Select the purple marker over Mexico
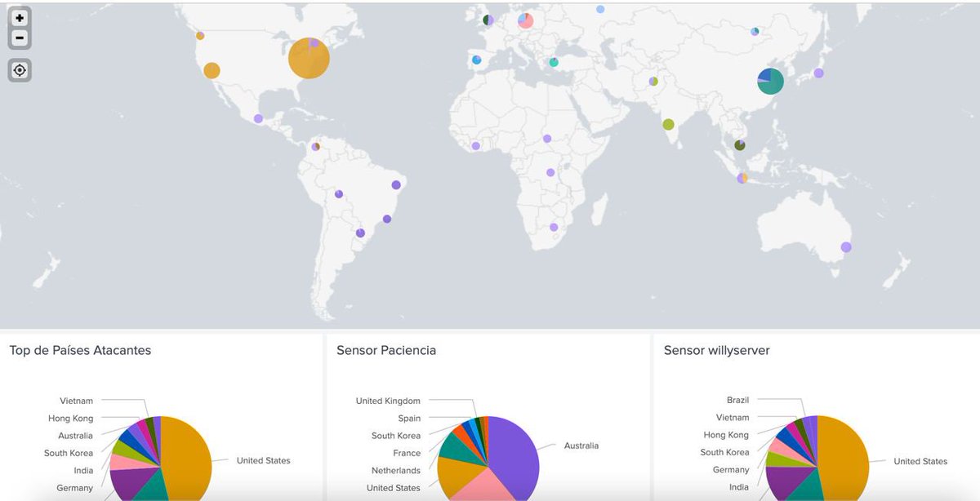Viewport: 980px width, 501px height. pos(258,118)
